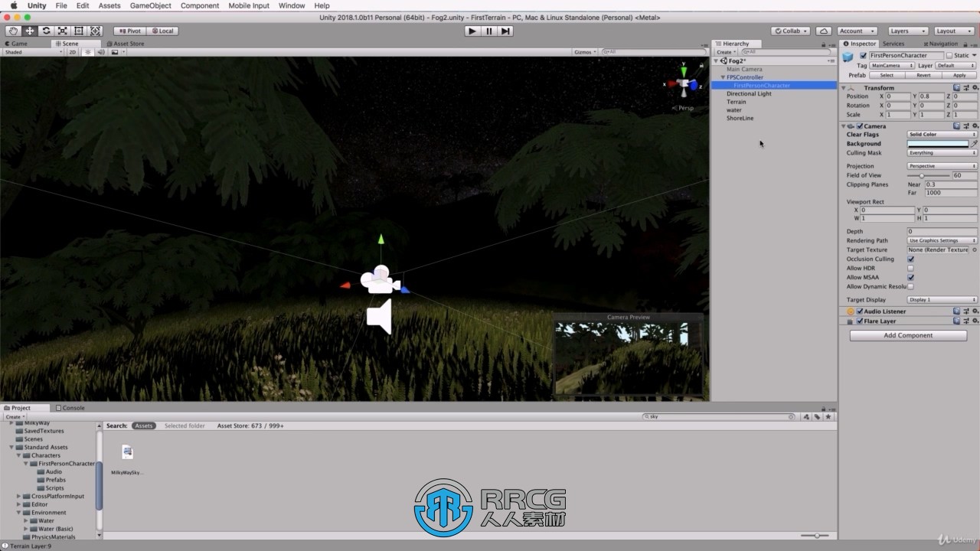
Task: Open Clear Flags dropdown
Action: (x=942, y=135)
